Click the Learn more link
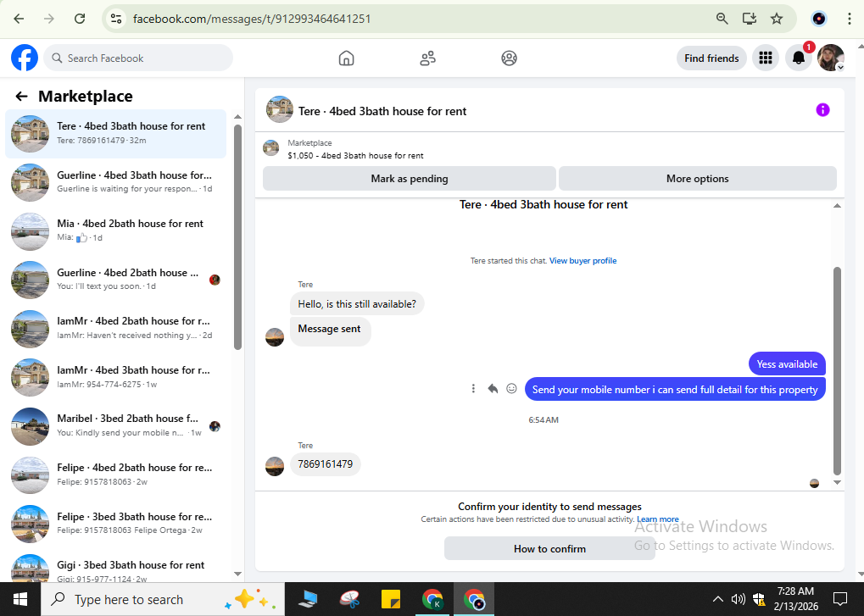Image resolution: width=864 pixels, height=616 pixels. (x=657, y=519)
